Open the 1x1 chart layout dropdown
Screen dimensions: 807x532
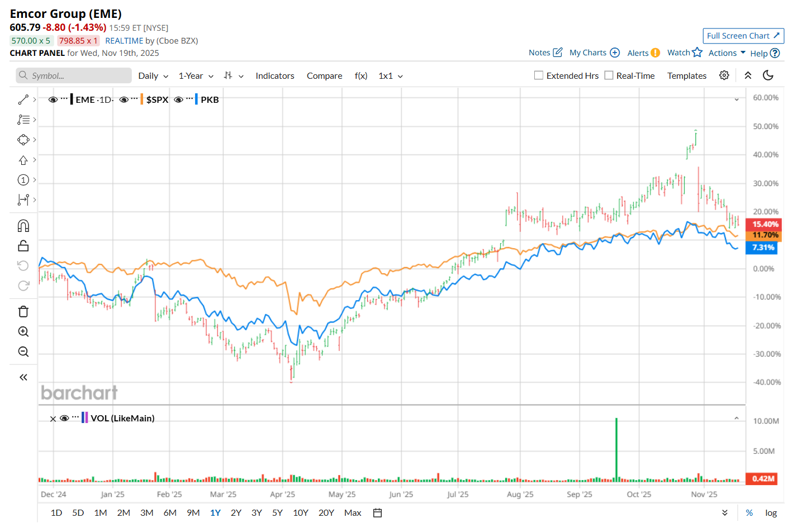391,76
